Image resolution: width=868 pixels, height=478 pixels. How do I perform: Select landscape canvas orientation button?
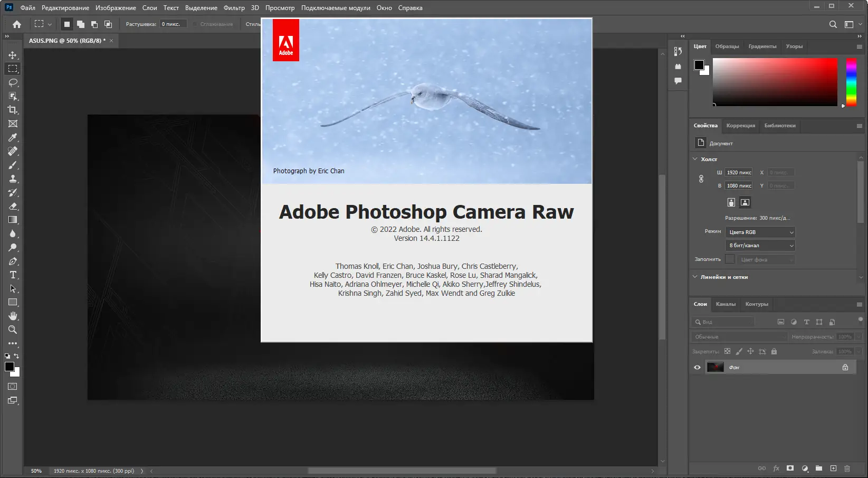tap(745, 202)
